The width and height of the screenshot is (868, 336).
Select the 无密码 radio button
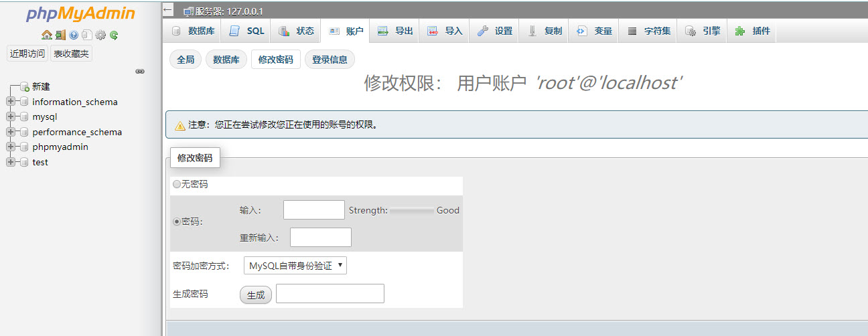click(177, 184)
